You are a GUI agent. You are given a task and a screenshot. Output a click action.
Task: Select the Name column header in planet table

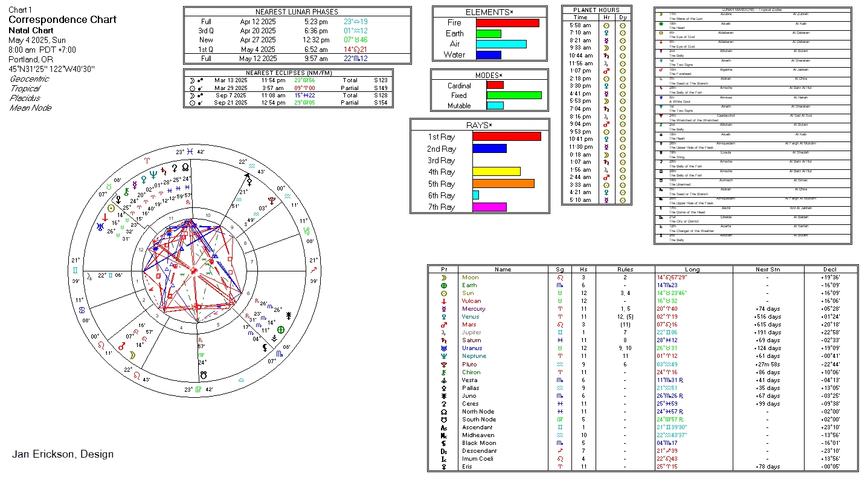pos(503,270)
